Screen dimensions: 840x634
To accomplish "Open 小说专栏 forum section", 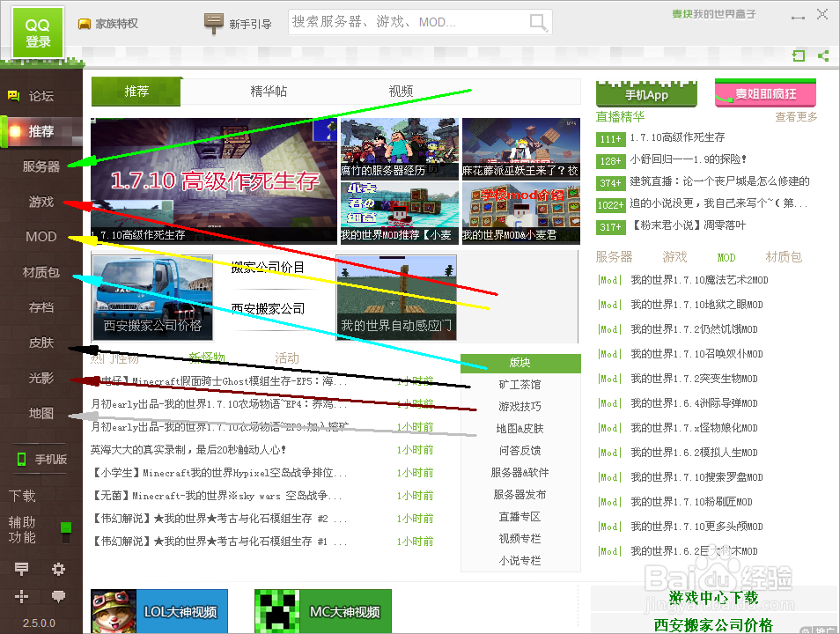I will pos(519,561).
